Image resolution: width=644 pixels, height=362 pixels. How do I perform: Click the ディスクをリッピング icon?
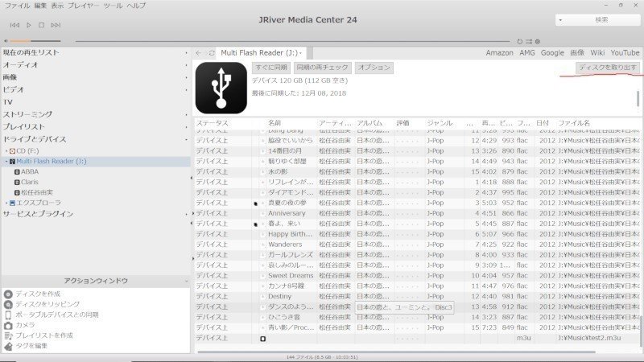coord(8,305)
